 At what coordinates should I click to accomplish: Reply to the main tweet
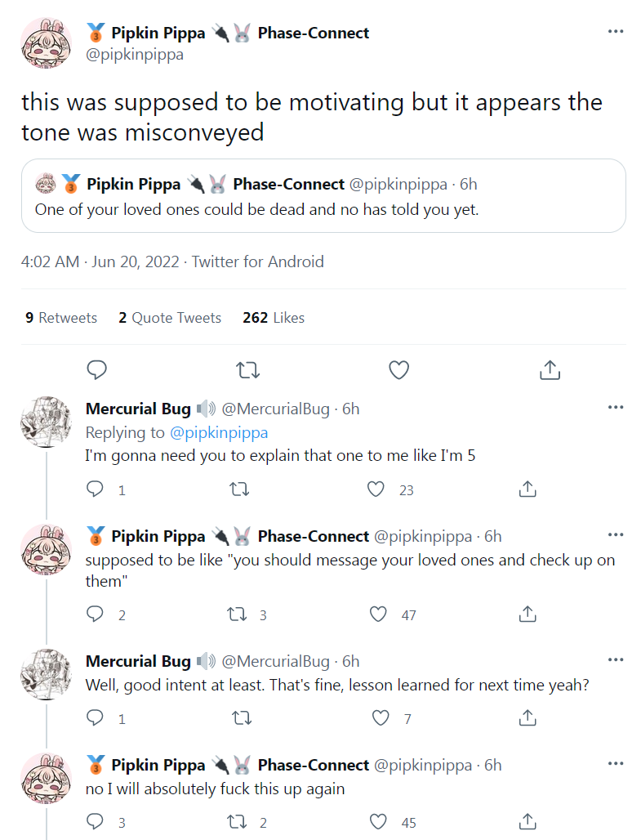pos(97,370)
